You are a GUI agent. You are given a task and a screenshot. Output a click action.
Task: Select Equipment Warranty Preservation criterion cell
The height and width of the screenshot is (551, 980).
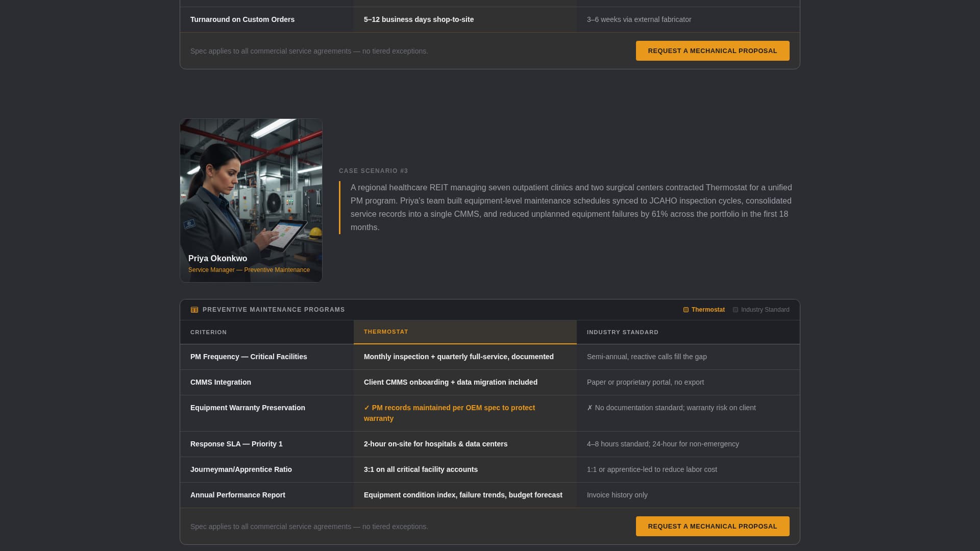pyautogui.click(x=266, y=413)
